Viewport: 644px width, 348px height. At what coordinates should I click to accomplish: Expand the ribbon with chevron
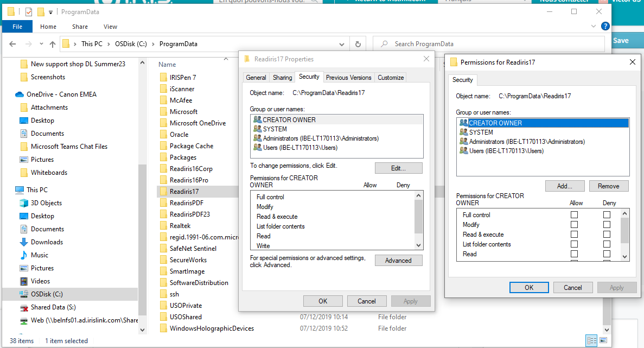pyautogui.click(x=593, y=26)
